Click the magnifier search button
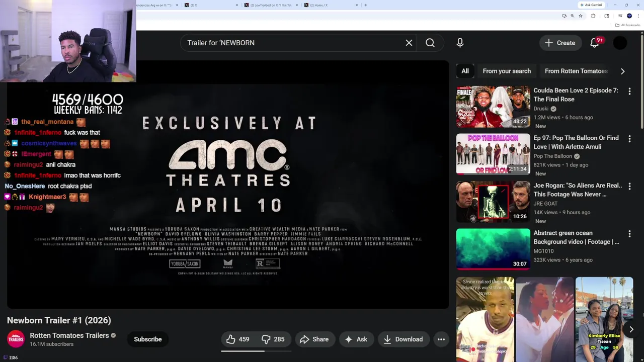Image resolution: width=644 pixels, height=362 pixels. click(430, 43)
